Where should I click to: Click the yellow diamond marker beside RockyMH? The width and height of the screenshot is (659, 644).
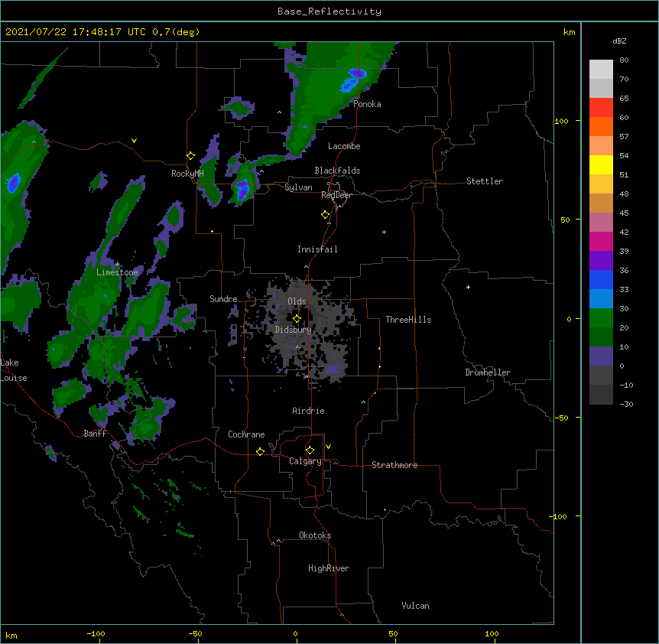pyautogui.click(x=190, y=156)
